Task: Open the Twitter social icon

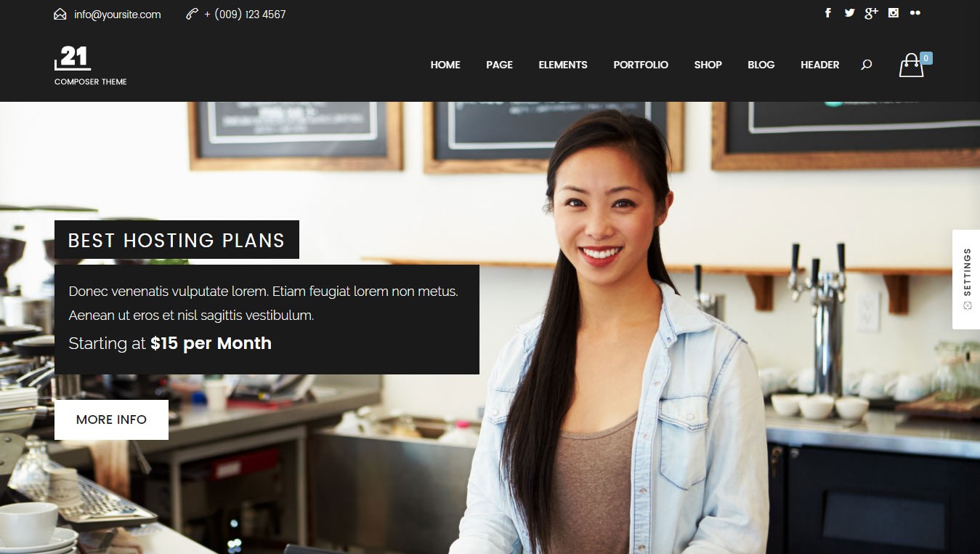Action: pos(849,13)
